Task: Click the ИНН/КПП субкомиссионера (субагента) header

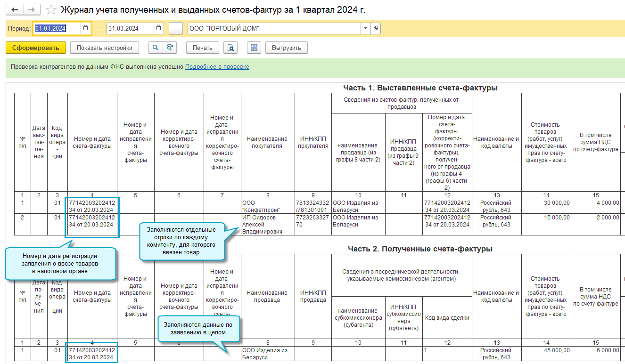Action: (404, 317)
